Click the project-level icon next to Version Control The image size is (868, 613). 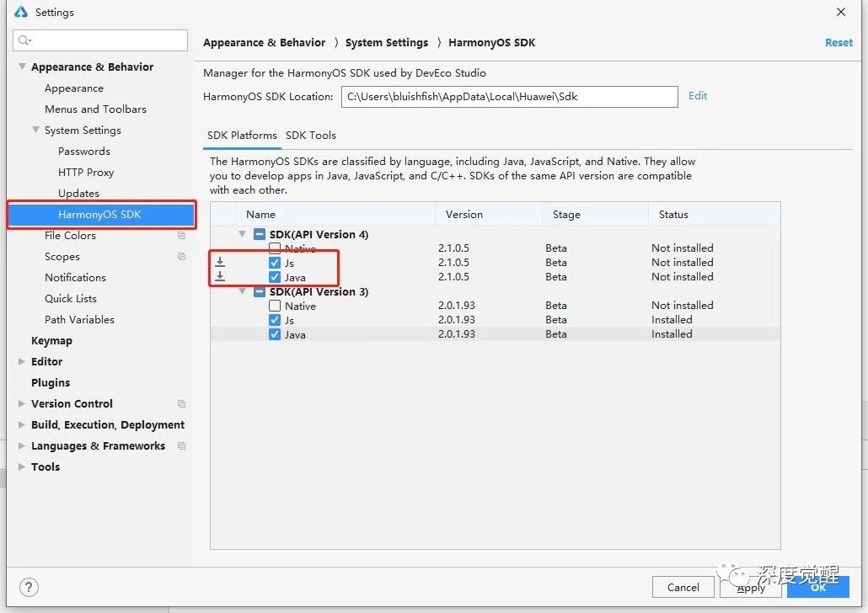pos(181,403)
